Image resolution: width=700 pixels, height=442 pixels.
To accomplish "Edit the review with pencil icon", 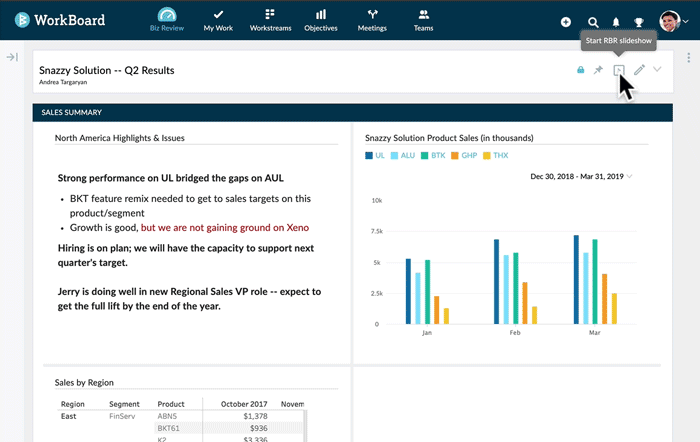I will [639, 70].
